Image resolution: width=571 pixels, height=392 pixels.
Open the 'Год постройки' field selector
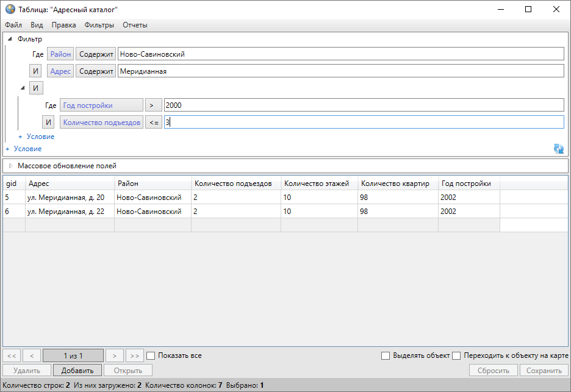(x=101, y=105)
